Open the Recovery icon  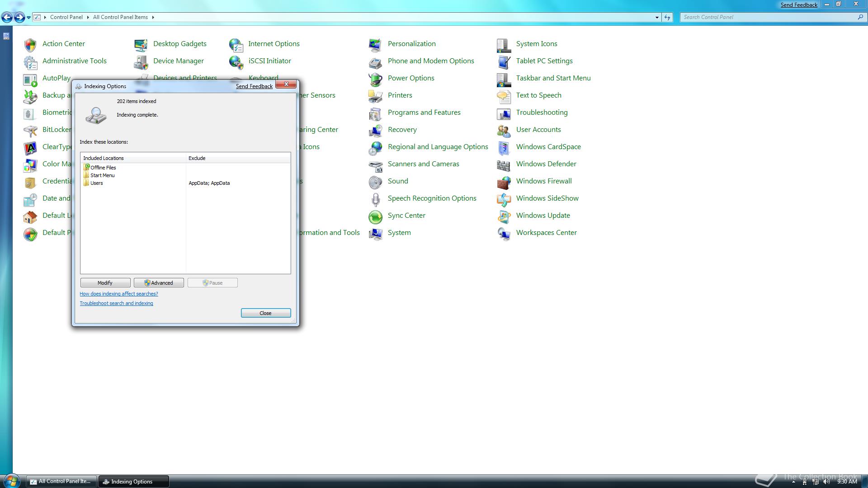375,130
